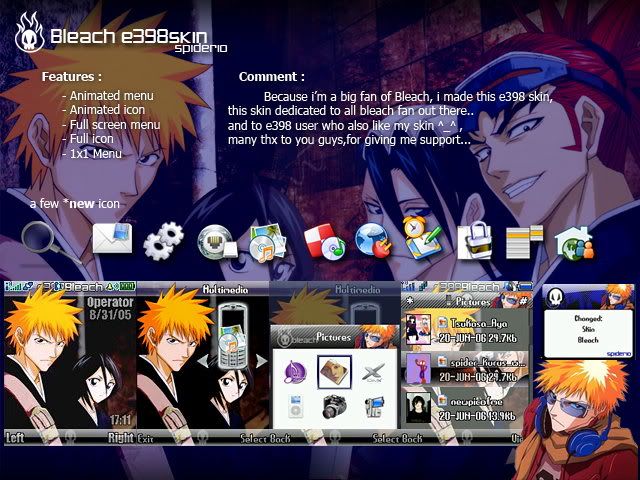Click signal bars on Operator home screen
This screenshot has height=480, width=640.
[12, 287]
